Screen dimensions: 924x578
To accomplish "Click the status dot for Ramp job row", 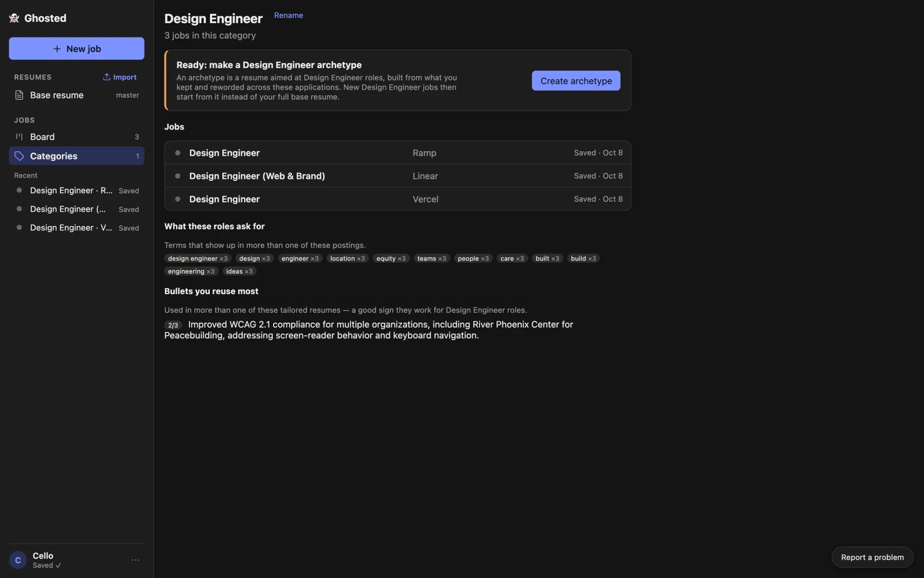I will (177, 153).
